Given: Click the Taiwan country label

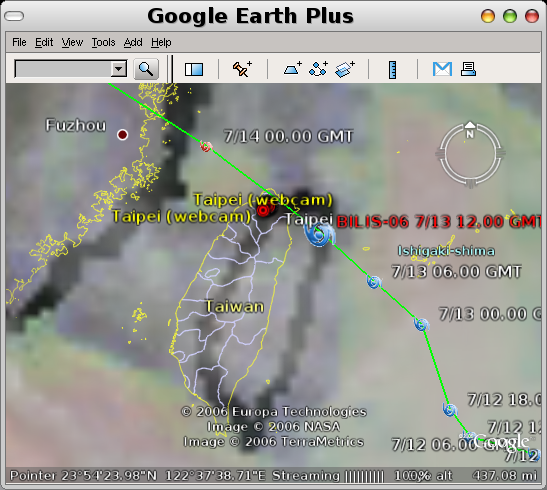Looking at the screenshot, I should click(234, 307).
